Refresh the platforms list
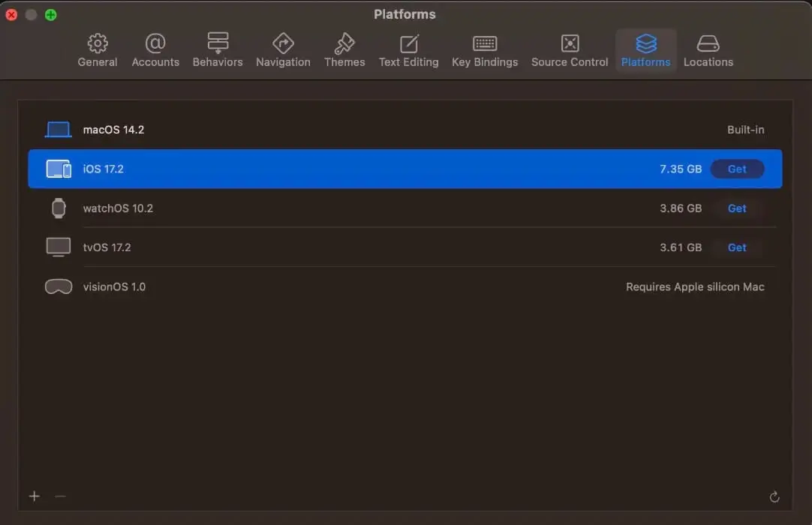 [x=774, y=496]
